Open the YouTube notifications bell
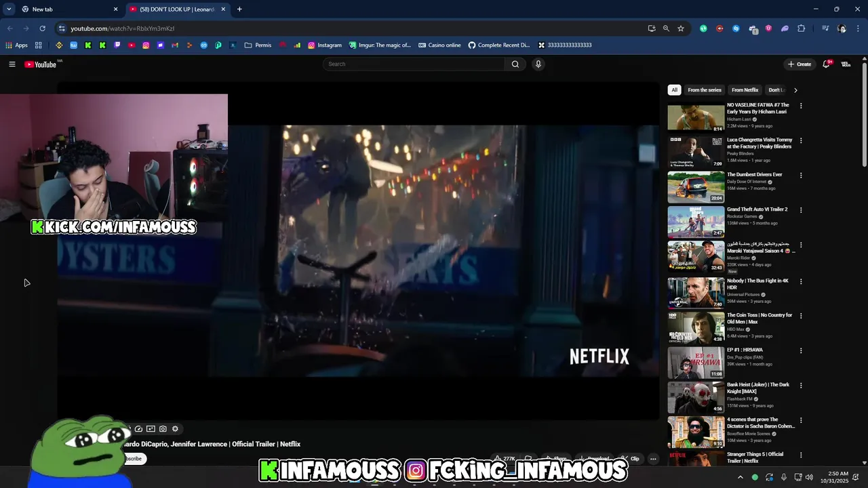 827,64
